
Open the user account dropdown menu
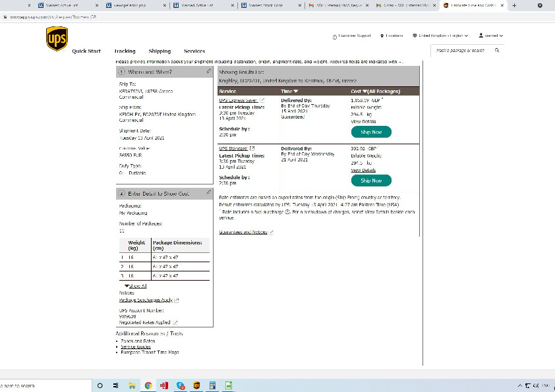[491, 36]
